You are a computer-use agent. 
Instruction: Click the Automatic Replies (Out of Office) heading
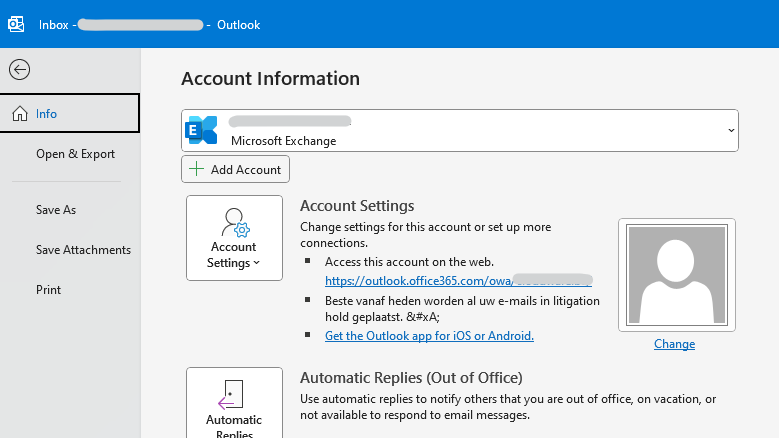click(x=411, y=377)
